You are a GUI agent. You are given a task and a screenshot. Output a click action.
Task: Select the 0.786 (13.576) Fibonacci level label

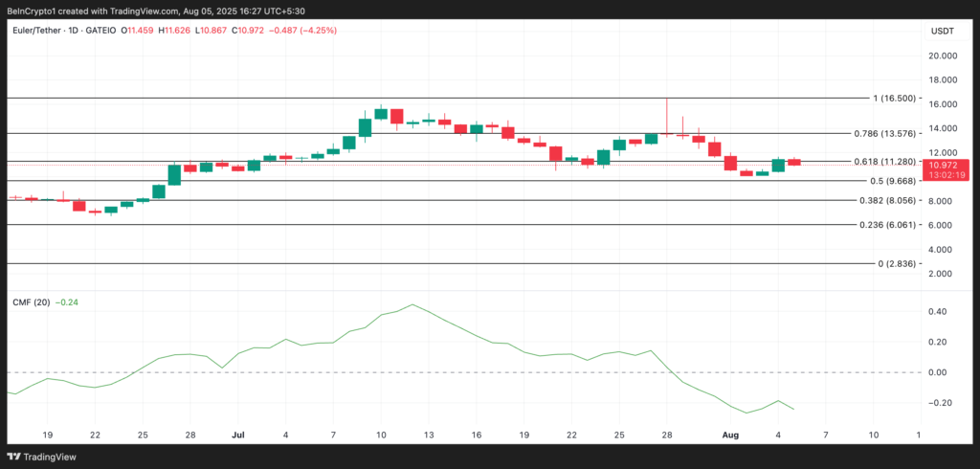coord(885,134)
